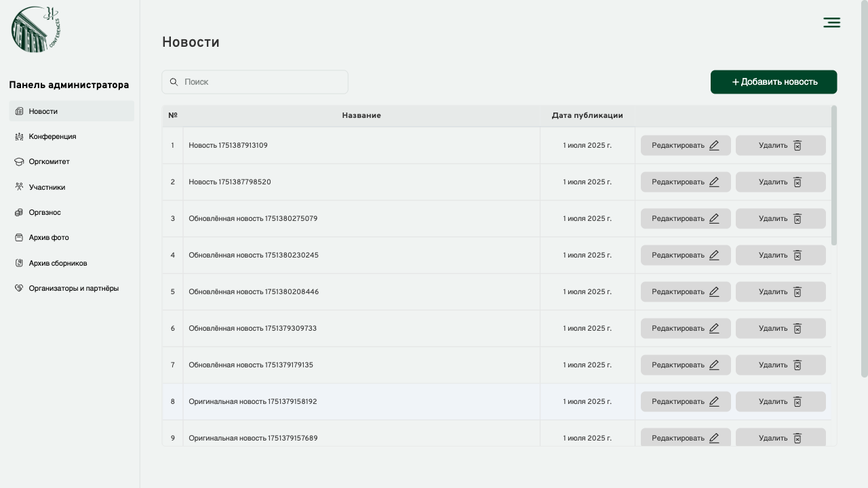Click the newspaper icon beside Новости
868x488 pixels.
[19, 111]
